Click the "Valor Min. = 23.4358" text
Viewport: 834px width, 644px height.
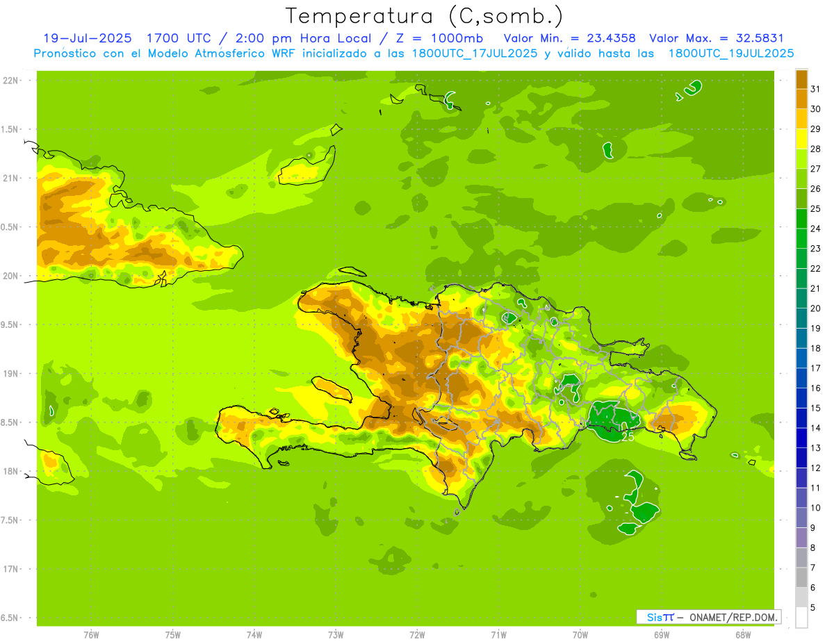[570, 38]
